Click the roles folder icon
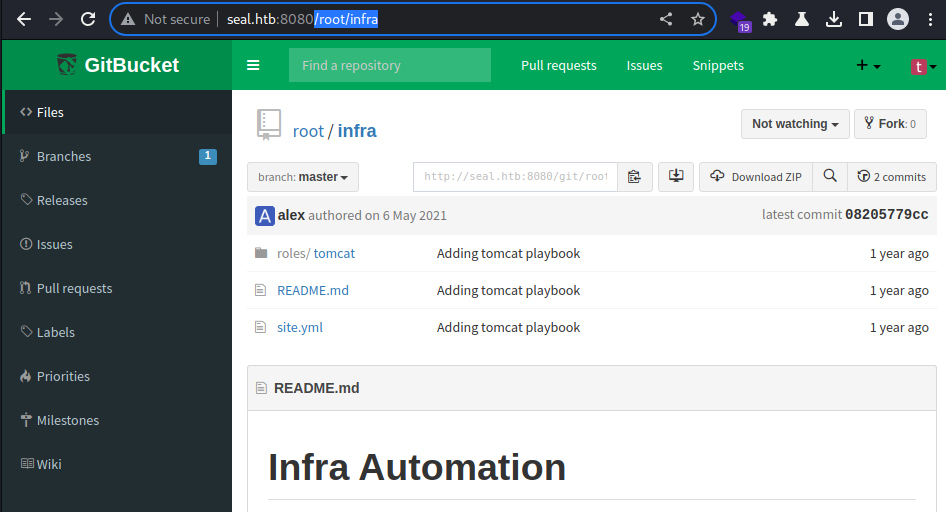The image size is (946, 512). pos(261,253)
